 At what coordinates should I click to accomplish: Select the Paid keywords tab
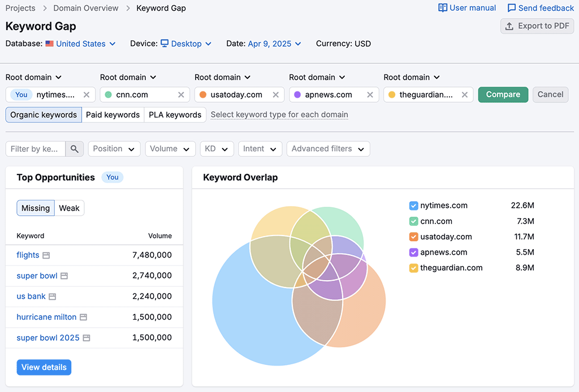tap(113, 115)
